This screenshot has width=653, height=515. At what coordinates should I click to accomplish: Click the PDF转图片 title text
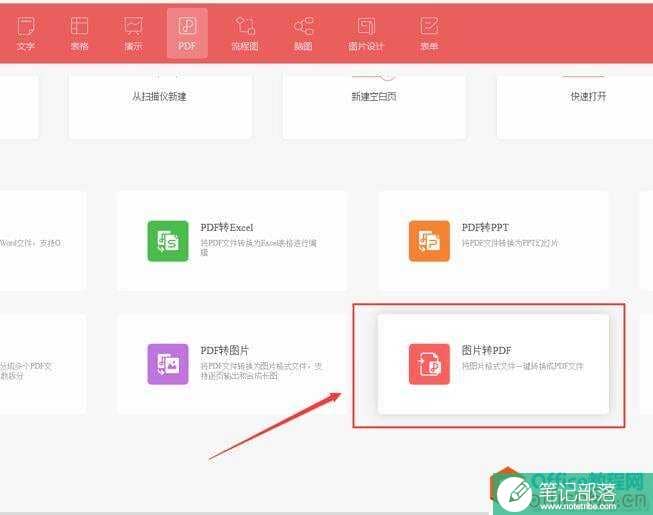click(x=224, y=350)
